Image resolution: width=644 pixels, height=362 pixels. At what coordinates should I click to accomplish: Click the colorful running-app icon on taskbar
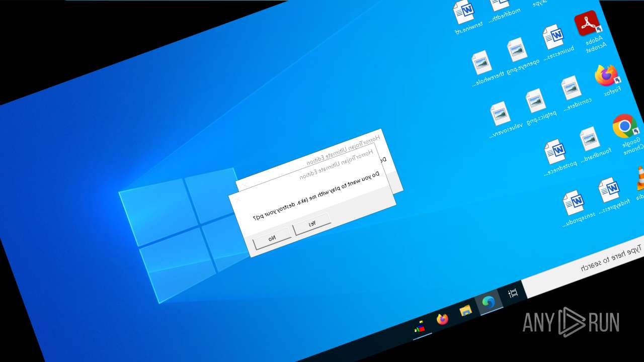point(420,327)
